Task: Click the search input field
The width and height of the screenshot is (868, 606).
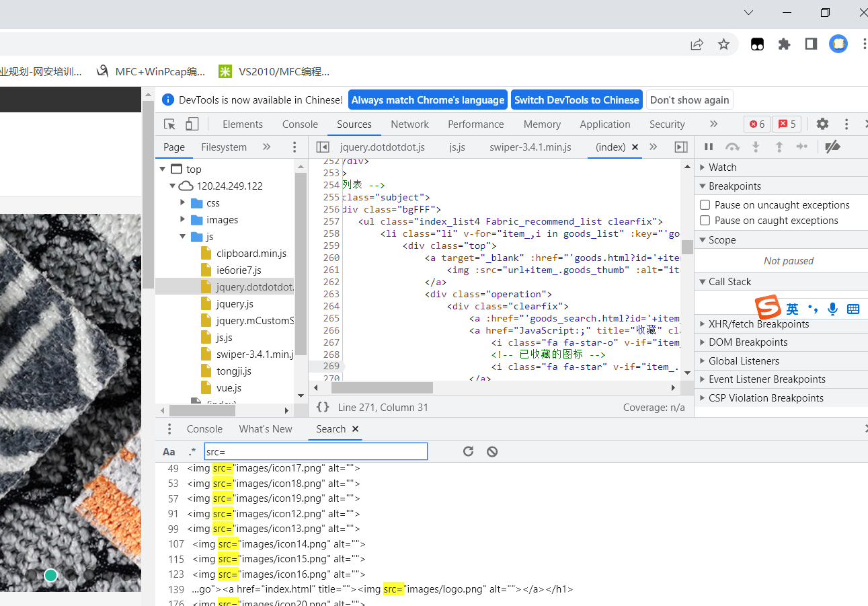Action: coord(315,451)
